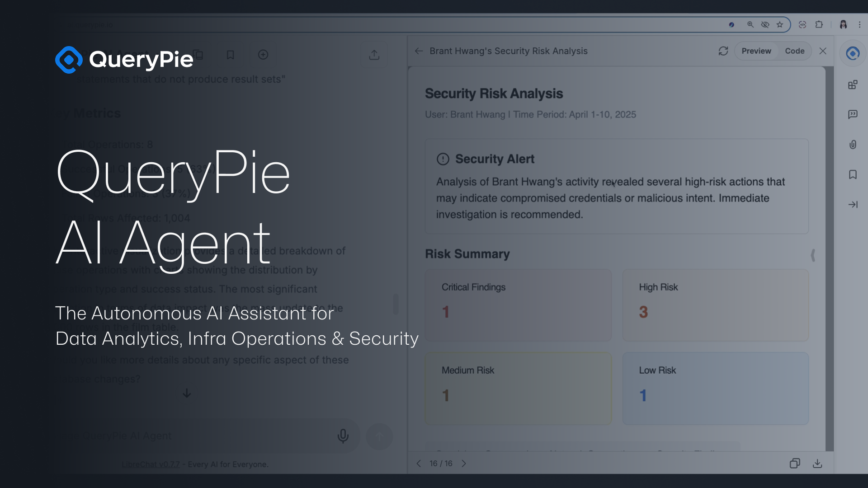Click the microphone voice input icon
The width and height of the screenshot is (868, 488).
(343, 436)
